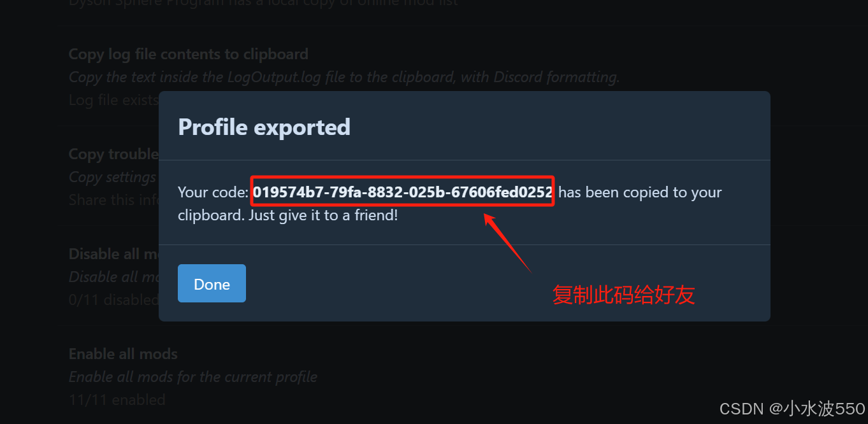The width and height of the screenshot is (868, 424).
Task: Click the red arrow annotation
Action: [507, 243]
